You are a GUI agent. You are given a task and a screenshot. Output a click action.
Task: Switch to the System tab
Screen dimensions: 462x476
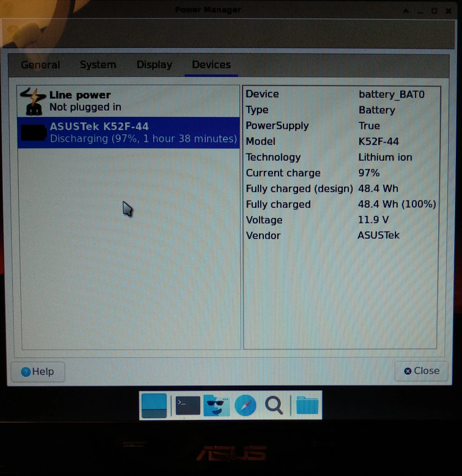[98, 65]
